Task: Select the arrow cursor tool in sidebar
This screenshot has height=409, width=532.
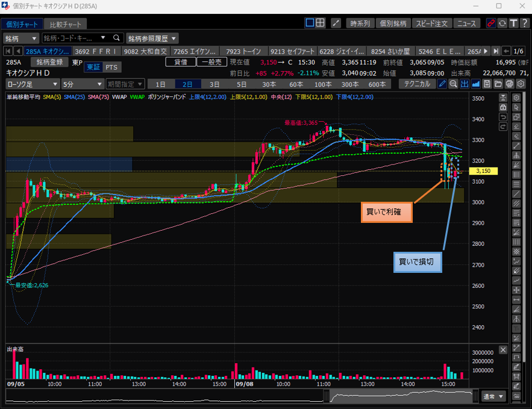Action: pyautogui.click(x=516, y=107)
